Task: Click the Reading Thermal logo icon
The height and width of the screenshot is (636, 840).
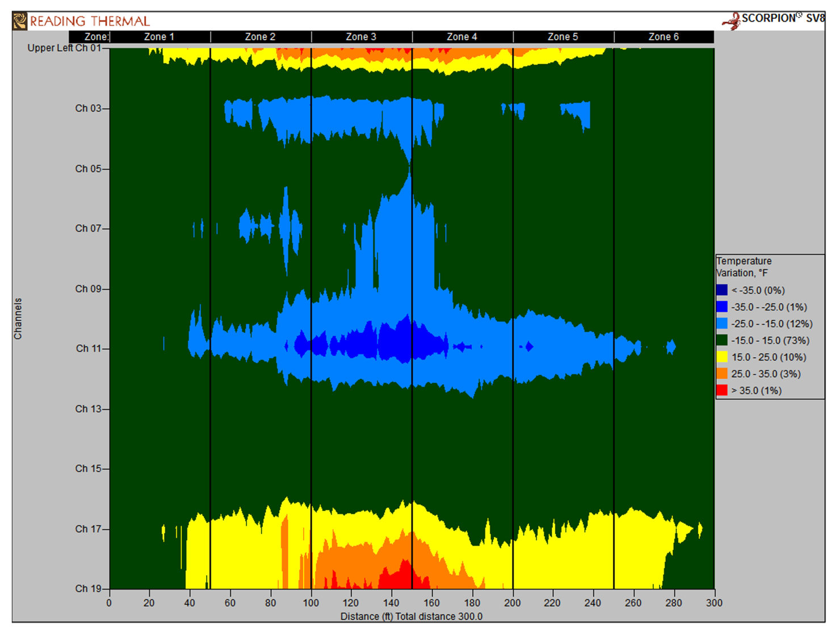Action: [x=20, y=21]
